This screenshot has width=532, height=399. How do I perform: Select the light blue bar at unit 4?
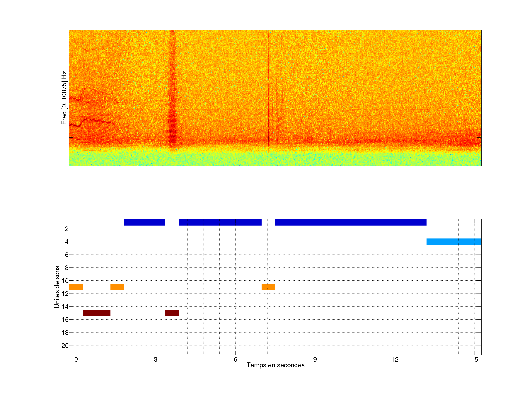coord(454,241)
